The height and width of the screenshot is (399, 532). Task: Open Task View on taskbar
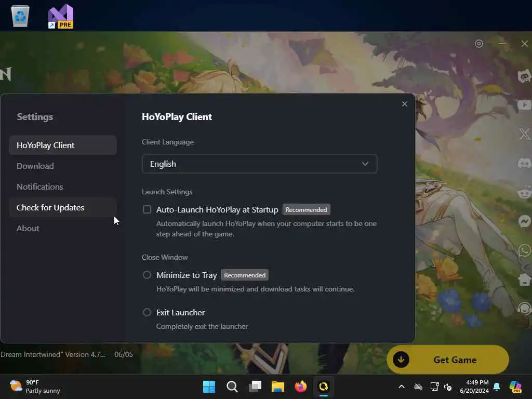(255, 387)
